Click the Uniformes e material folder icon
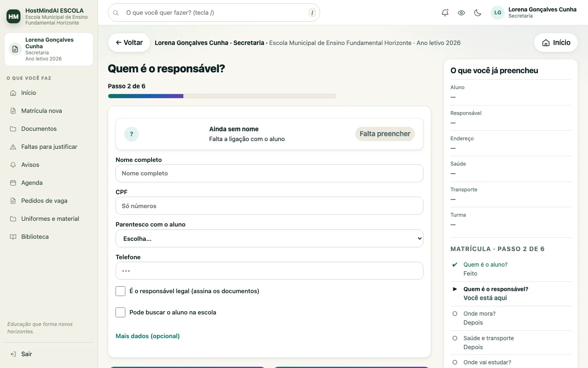The height and width of the screenshot is (368, 588). tap(13, 219)
